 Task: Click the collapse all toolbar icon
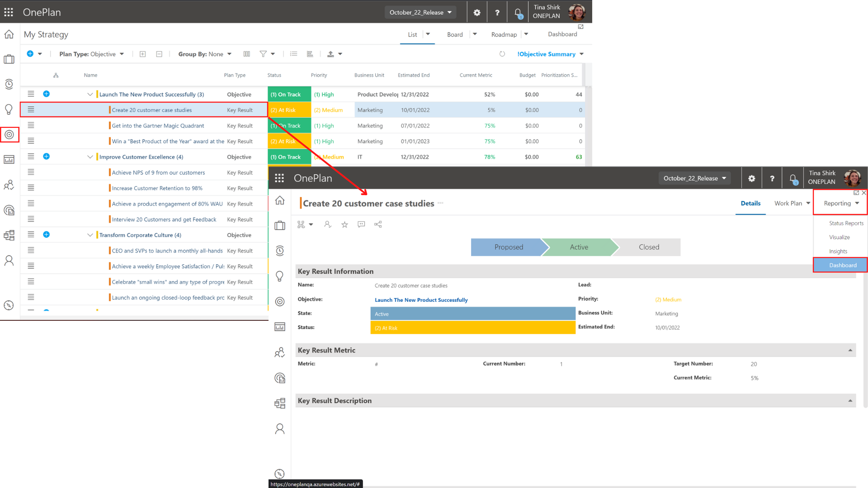point(159,54)
